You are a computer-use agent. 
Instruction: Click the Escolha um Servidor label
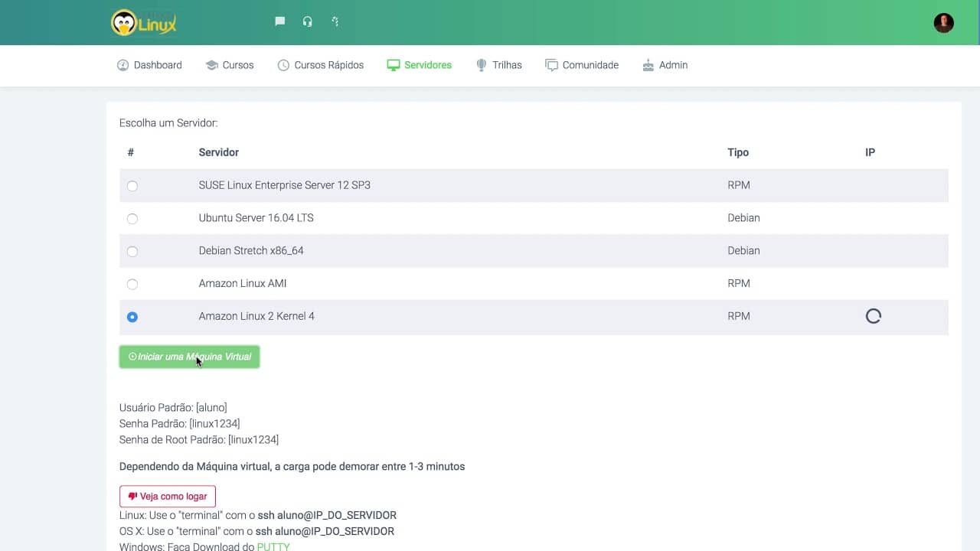tap(168, 122)
